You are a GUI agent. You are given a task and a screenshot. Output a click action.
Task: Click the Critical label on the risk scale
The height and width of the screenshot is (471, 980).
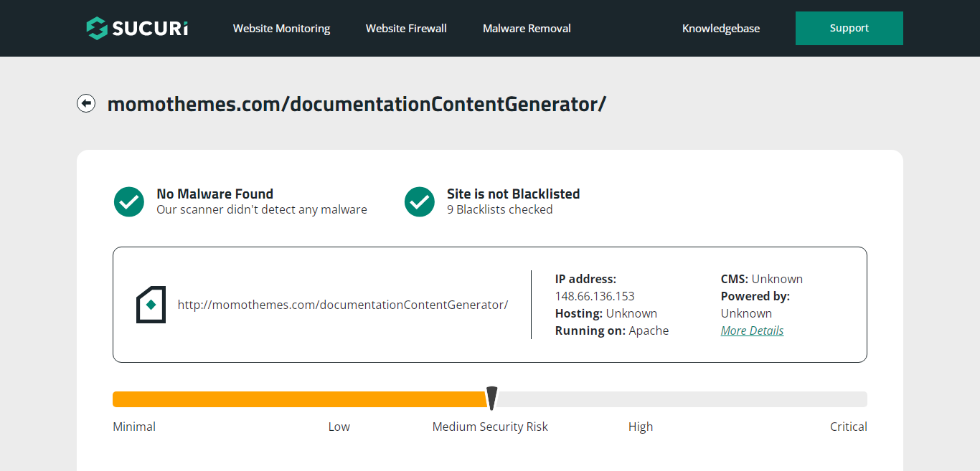(848, 427)
